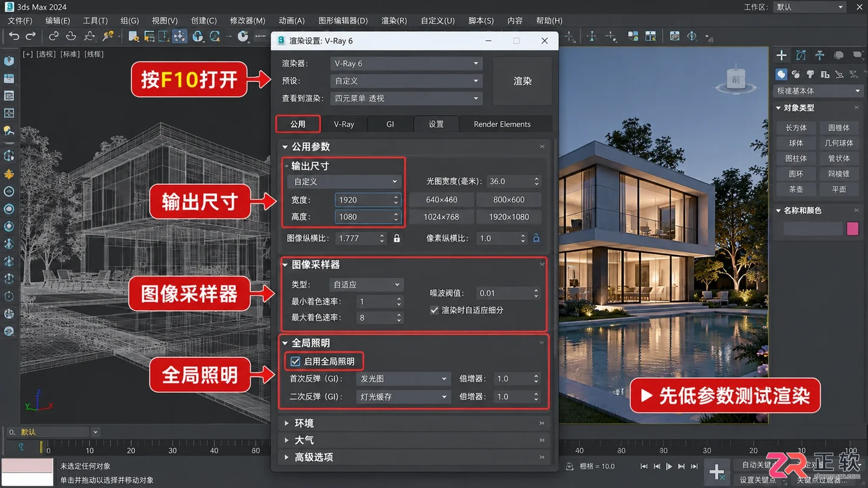Click the Play Animation button
868x488 pixels.
669,466
